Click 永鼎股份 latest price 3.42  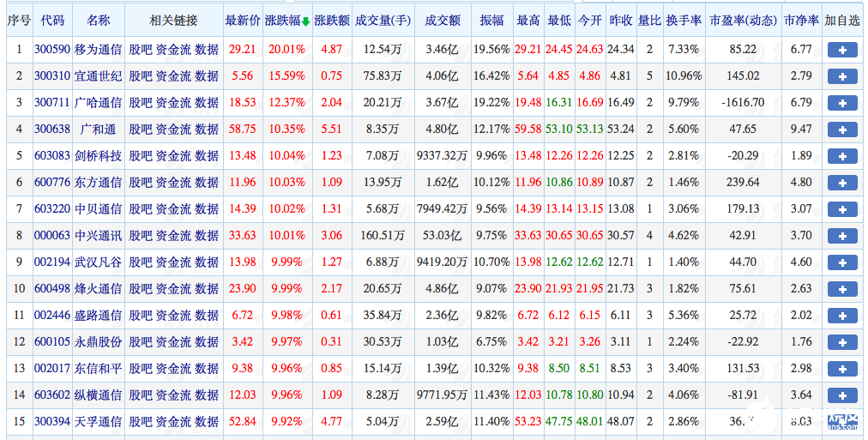coord(243,342)
